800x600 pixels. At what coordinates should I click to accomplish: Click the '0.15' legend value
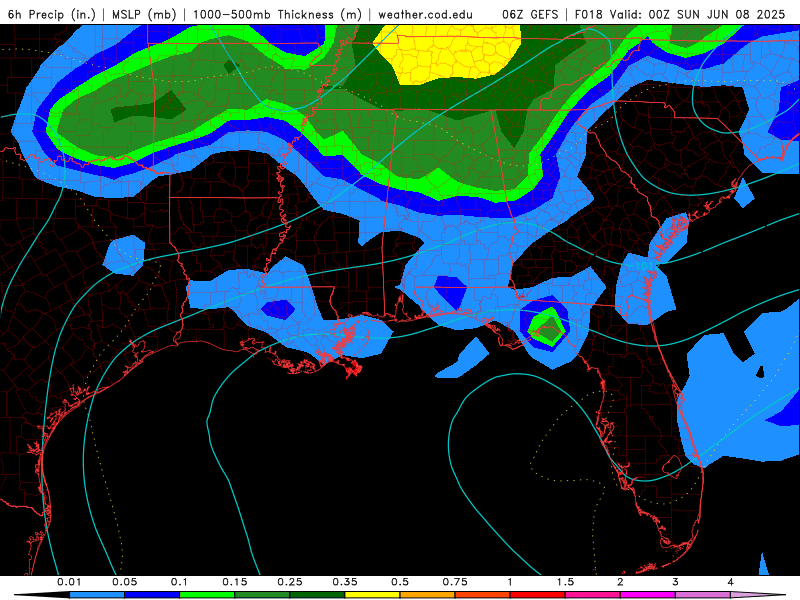[235, 582]
